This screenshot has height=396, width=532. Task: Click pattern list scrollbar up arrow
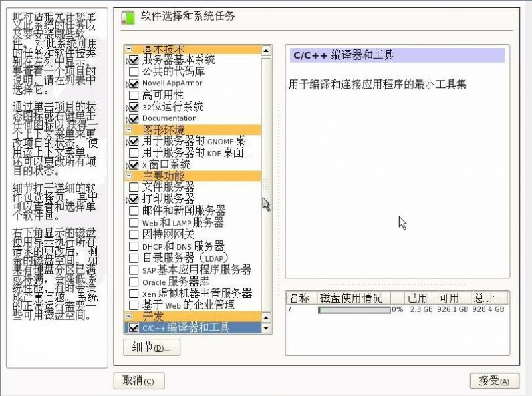pos(266,50)
